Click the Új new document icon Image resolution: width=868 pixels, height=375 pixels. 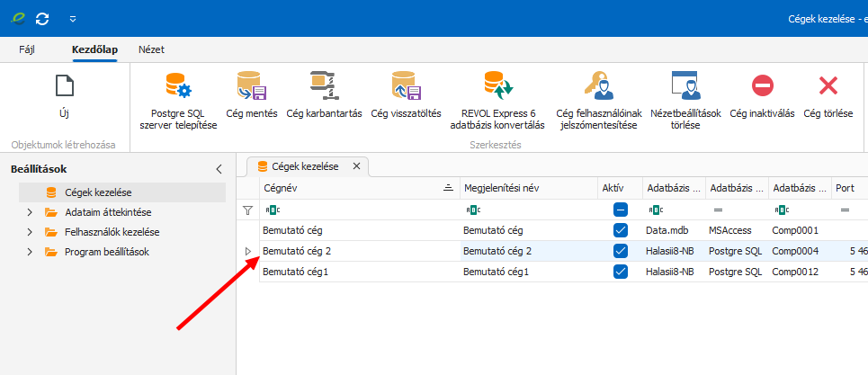[x=65, y=87]
